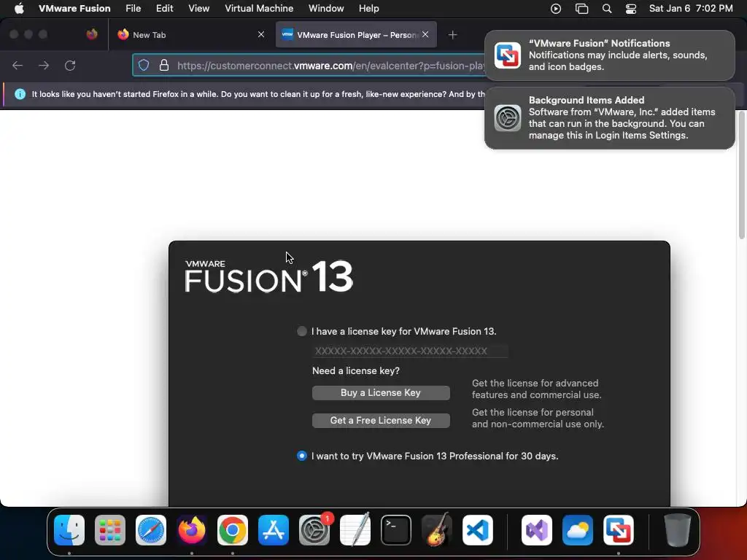Click the Background Items Added notification
This screenshot has height=560, width=747.
tap(609, 117)
